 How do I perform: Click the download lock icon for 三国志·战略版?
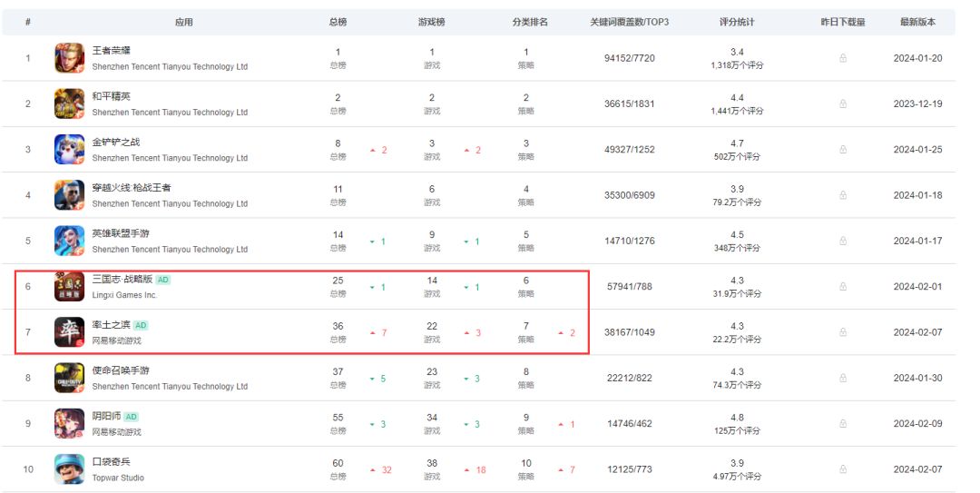click(x=842, y=287)
